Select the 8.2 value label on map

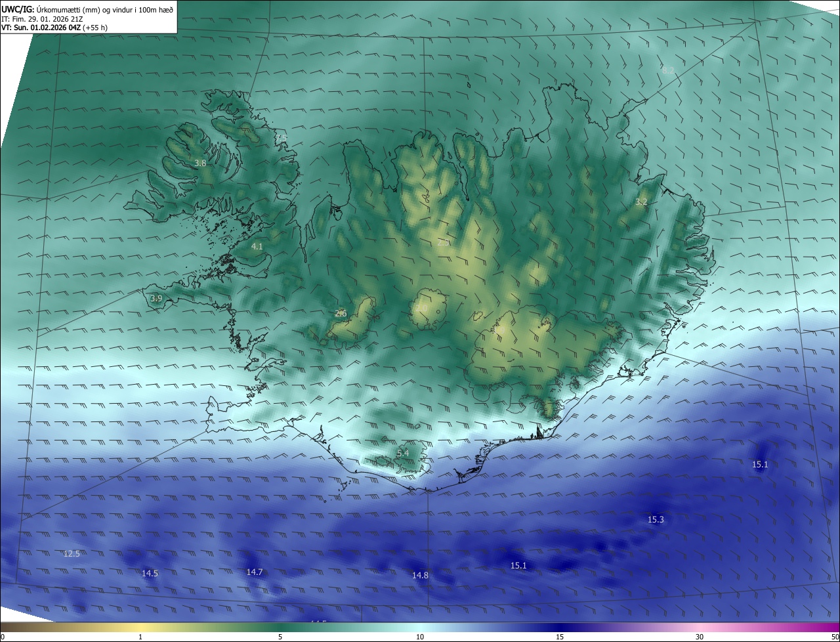tap(668, 70)
